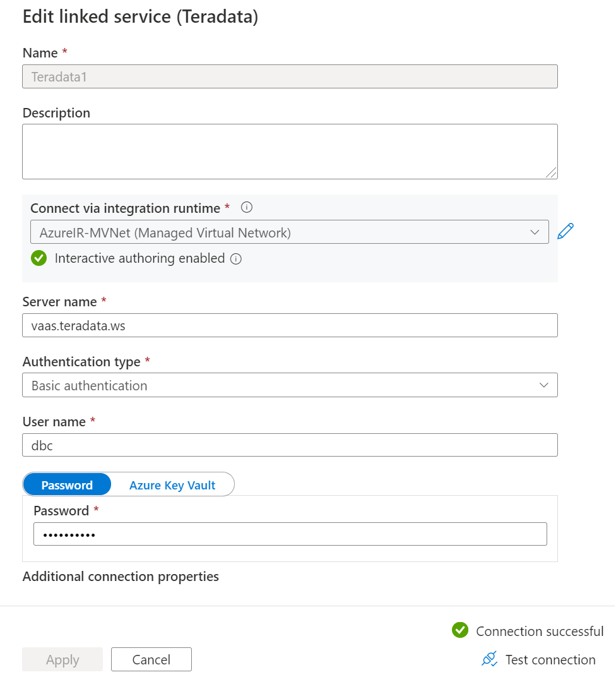
Task: Select the Password toggle option
Action: pos(67,484)
